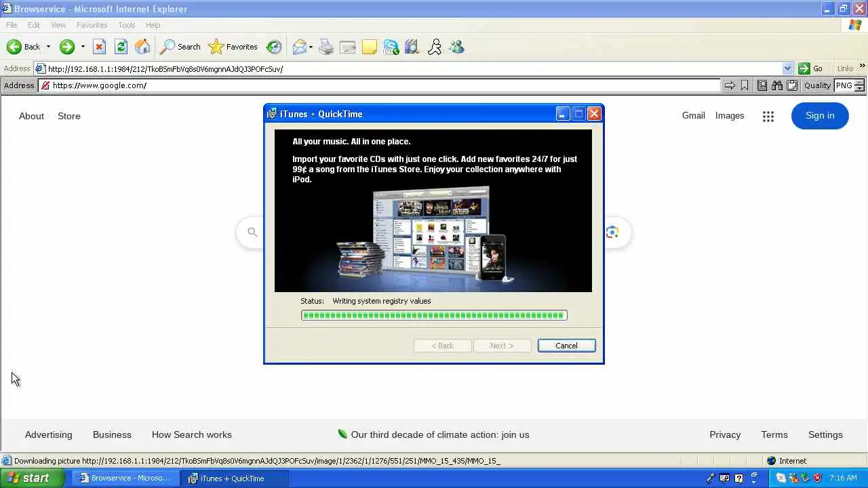Click the Skype toolbar icon
This screenshot has height=488, width=868.
click(391, 47)
